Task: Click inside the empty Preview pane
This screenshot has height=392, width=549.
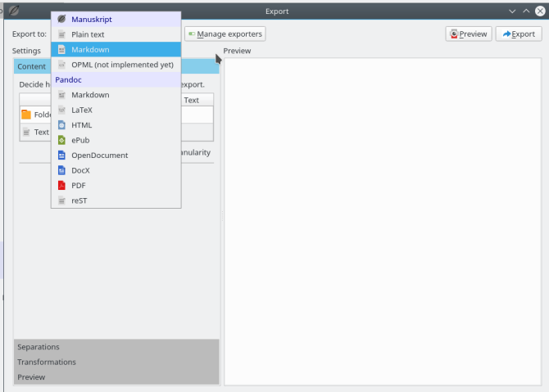Action: click(x=383, y=222)
